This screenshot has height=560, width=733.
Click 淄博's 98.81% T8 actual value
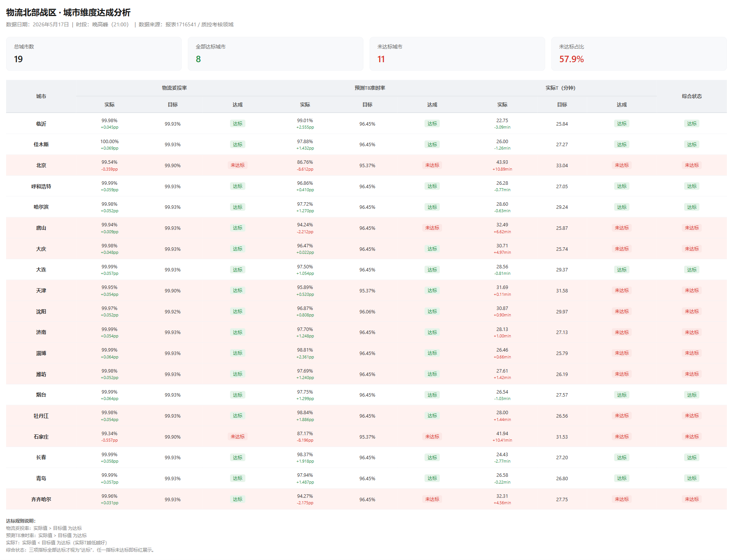pos(305,350)
